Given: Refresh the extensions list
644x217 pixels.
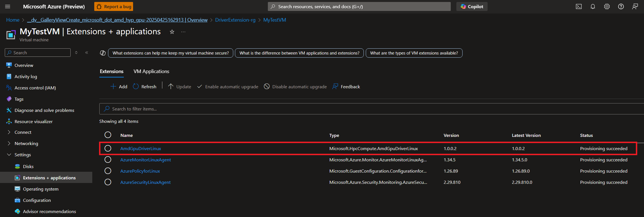Looking at the screenshot, I should click(x=145, y=87).
